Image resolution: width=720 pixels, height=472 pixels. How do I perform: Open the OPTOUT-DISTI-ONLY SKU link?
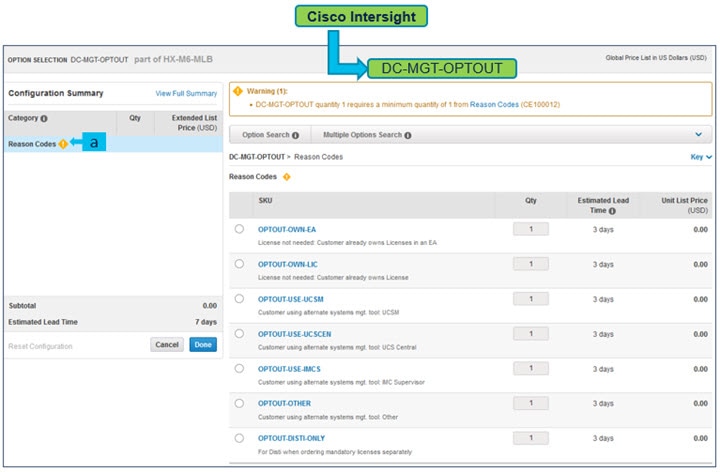click(291, 438)
